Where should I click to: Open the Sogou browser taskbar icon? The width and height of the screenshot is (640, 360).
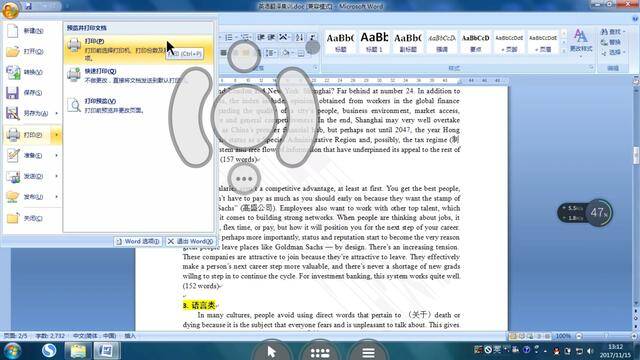click(49, 351)
